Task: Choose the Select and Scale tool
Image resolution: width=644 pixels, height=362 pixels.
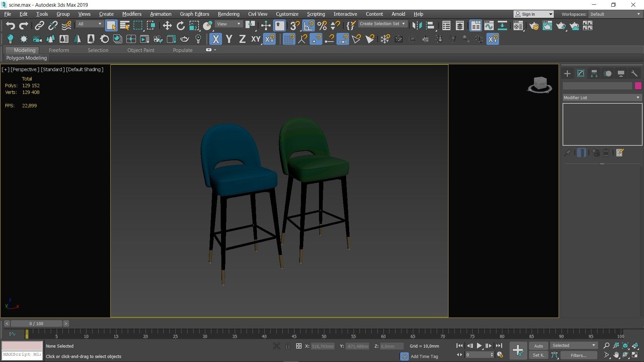Action: point(194,26)
